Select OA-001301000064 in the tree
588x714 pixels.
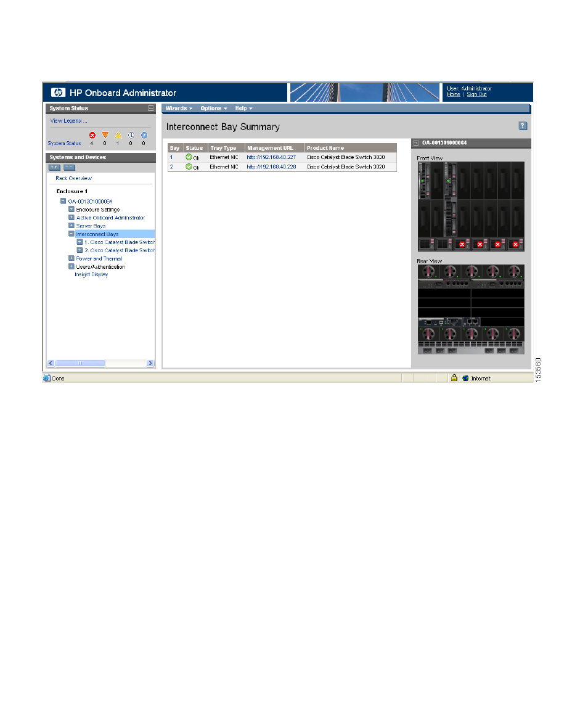(90, 201)
